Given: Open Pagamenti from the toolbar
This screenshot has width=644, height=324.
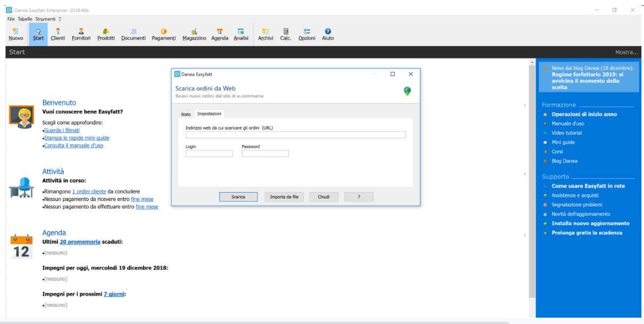Looking at the screenshot, I should click(x=164, y=34).
